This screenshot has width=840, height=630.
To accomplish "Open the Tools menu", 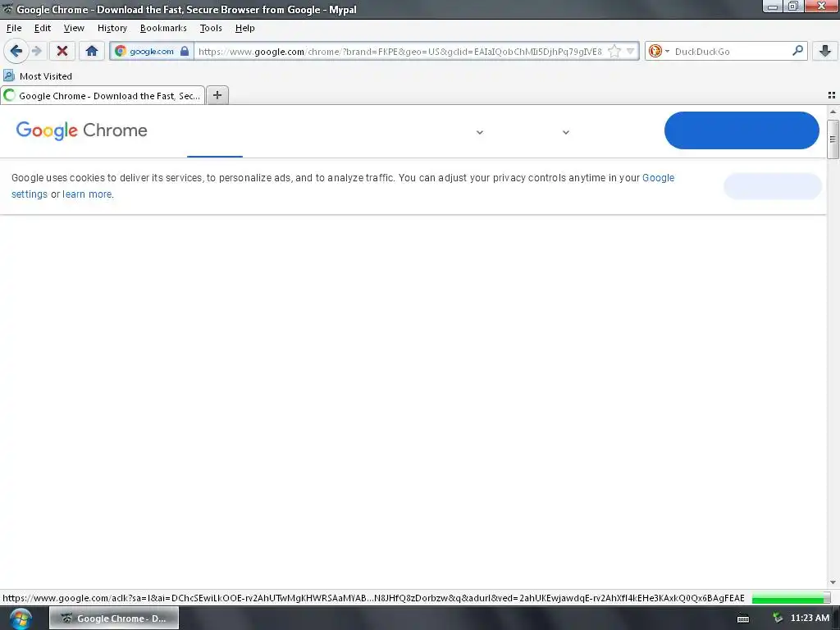I will [x=211, y=29].
